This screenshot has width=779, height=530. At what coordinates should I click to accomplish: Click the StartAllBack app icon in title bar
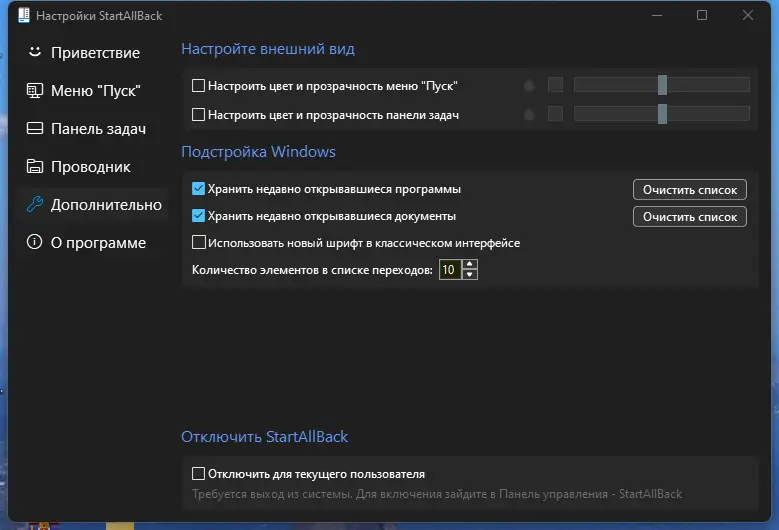pos(24,15)
